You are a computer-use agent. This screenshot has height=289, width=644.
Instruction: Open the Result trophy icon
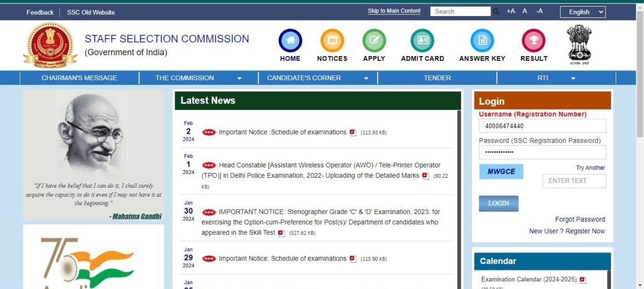(534, 41)
